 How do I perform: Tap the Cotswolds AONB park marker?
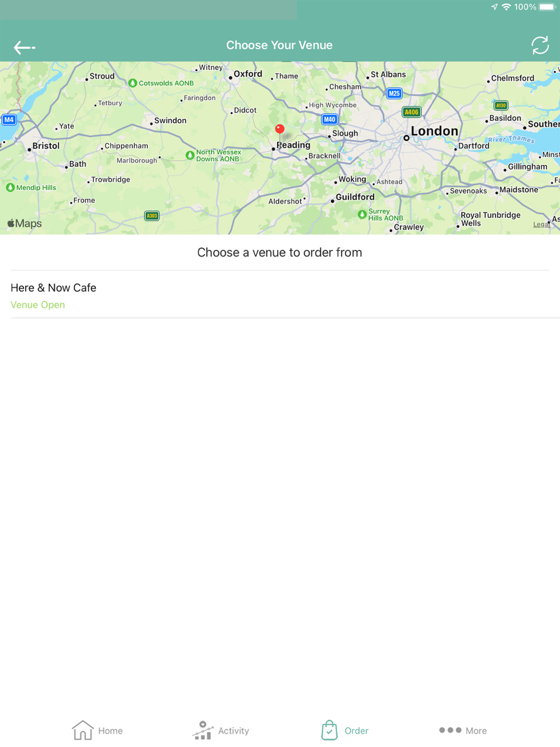pos(133,83)
